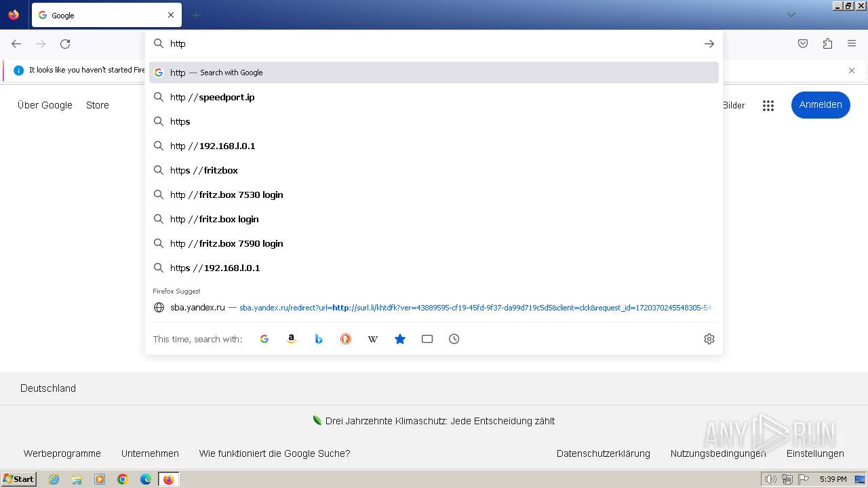Screen dimensions: 868x488
Task: Click the Firefox logo button in tab bar
Action: (14, 15)
